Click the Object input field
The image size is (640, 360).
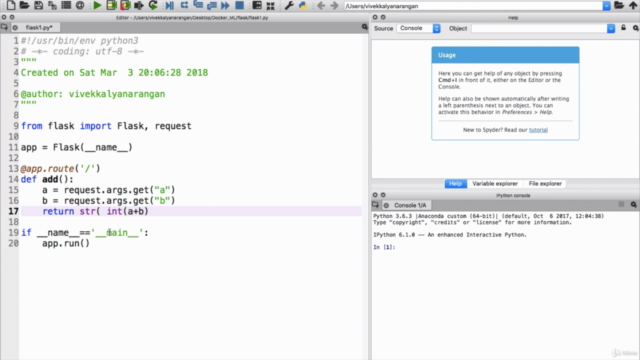pos(539,28)
